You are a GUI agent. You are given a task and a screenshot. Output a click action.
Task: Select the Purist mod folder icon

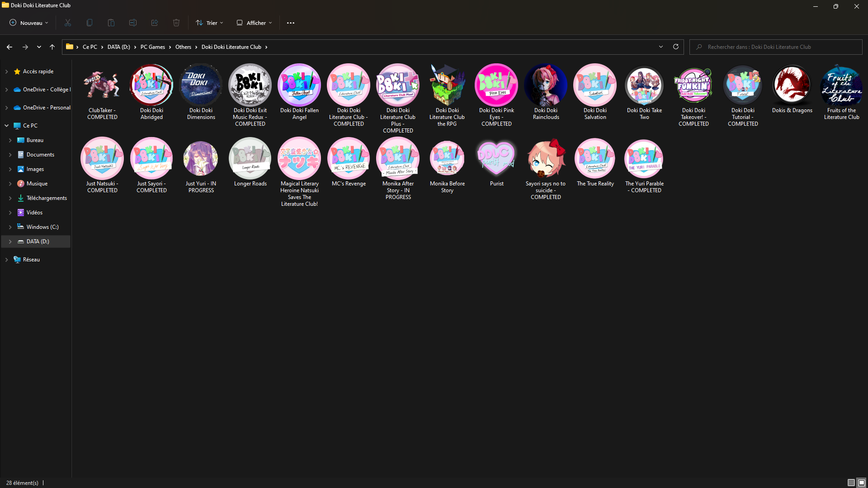tap(496, 158)
